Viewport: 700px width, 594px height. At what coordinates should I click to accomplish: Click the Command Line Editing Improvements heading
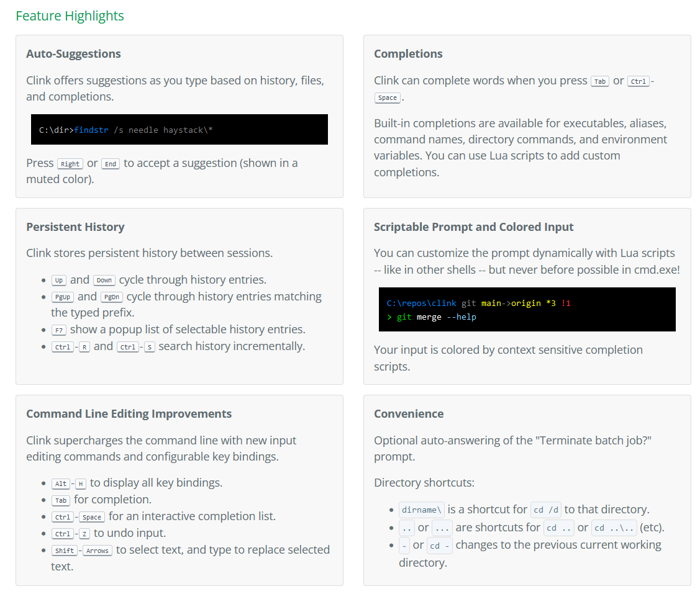point(129,414)
